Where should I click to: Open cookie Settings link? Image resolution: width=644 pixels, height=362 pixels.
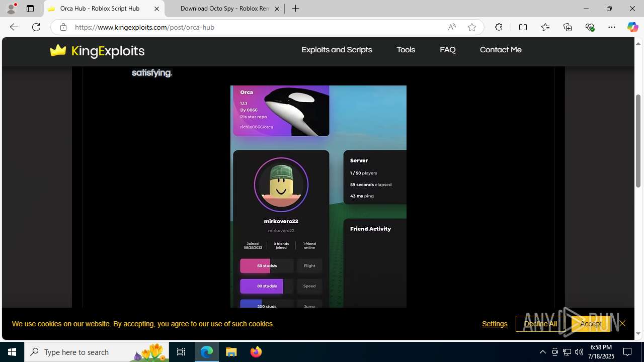pos(495,324)
